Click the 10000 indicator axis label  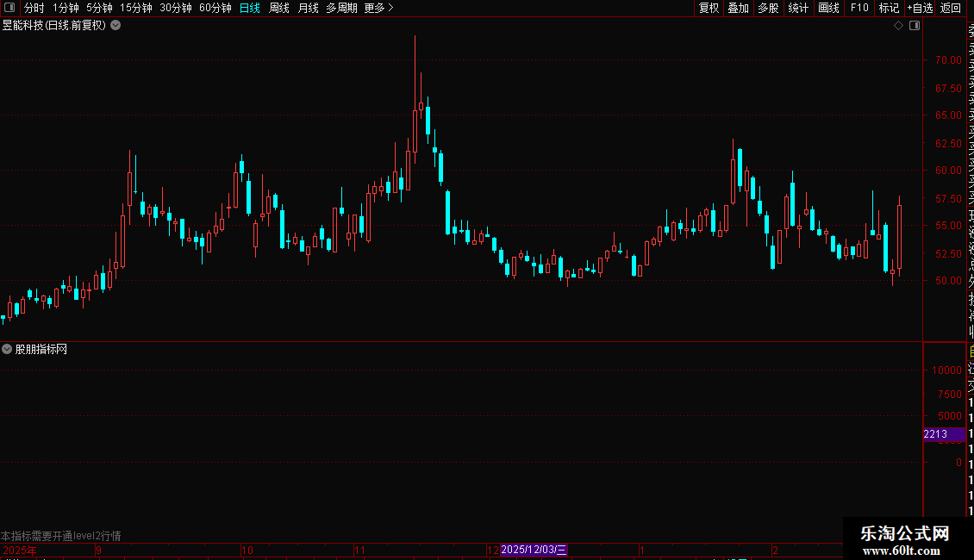point(946,370)
